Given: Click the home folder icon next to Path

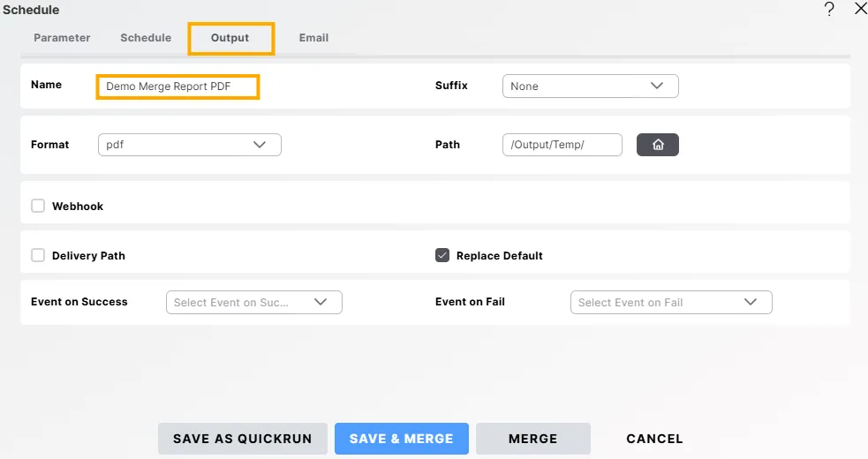Looking at the screenshot, I should pyautogui.click(x=657, y=145).
